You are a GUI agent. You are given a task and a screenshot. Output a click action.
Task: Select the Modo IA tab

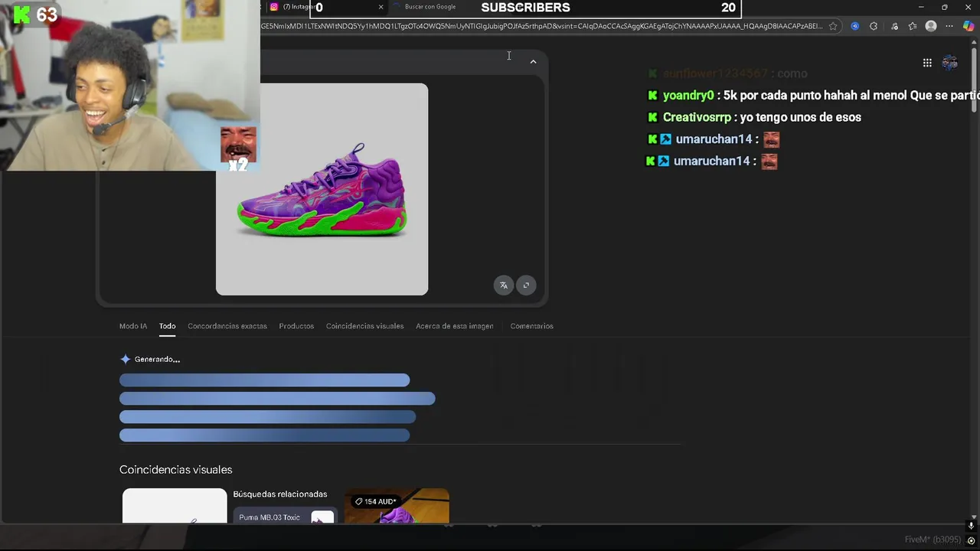(133, 326)
